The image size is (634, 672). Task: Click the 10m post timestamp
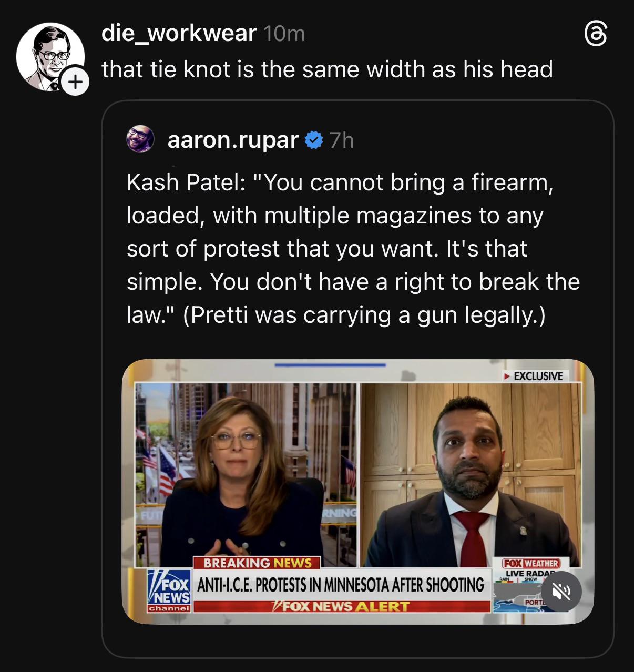tap(284, 34)
